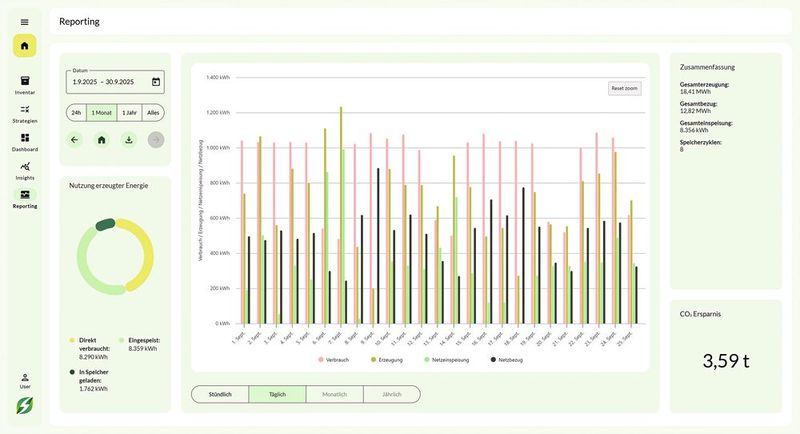Select the 24h range
The image size is (800, 434).
tap(77, 113)
